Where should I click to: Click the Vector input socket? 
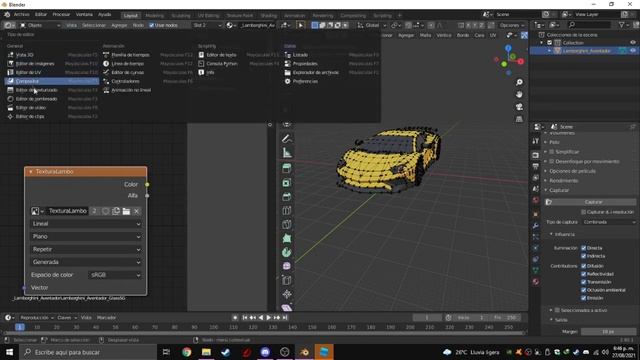click(x=24, y=288)
